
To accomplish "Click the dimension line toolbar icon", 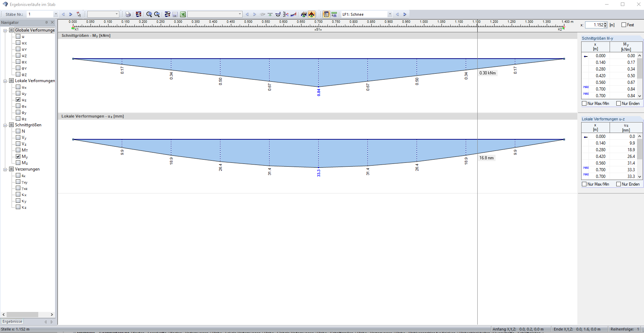I will (278, 14).
